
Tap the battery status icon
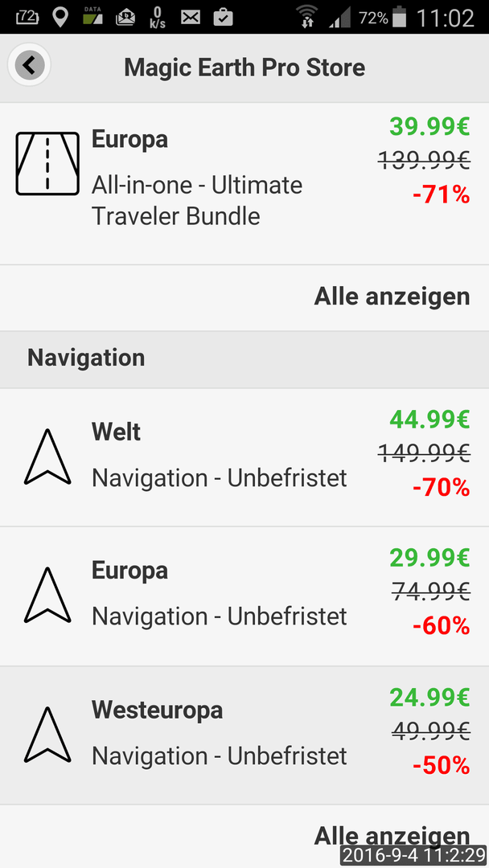pos(399,17)
